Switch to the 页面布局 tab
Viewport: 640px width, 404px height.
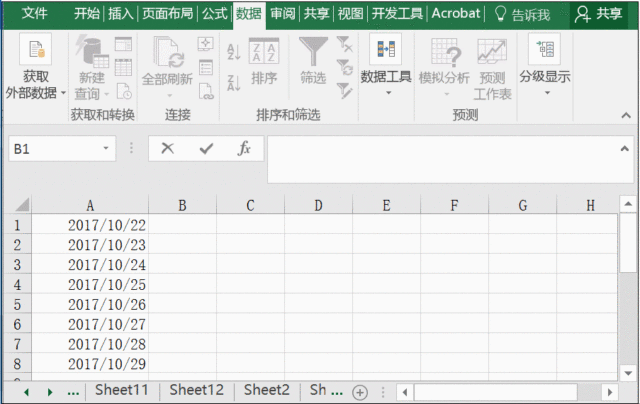[168, 14]
